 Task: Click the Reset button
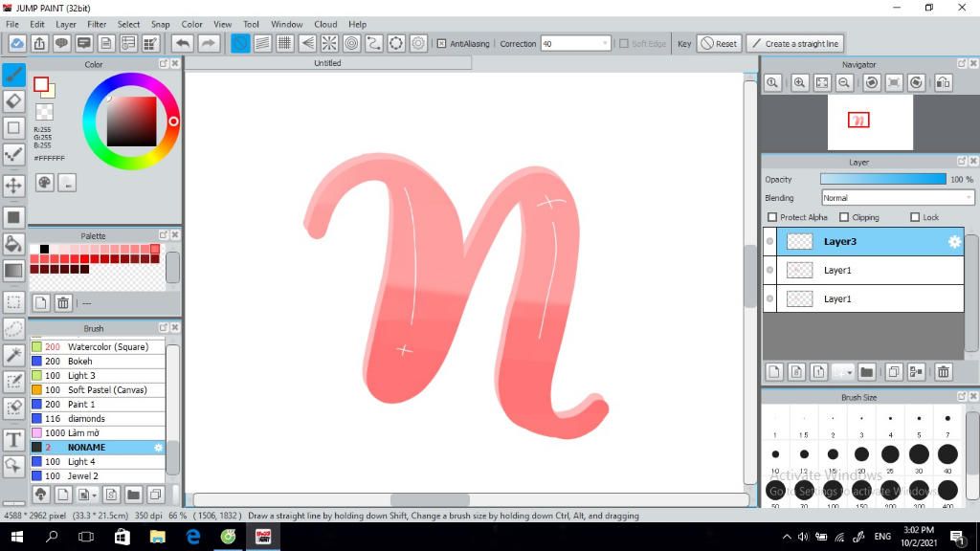pos(719,44)
